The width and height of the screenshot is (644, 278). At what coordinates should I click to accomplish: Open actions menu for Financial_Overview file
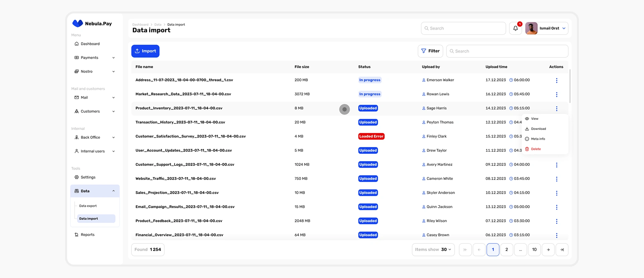tap(556, 235)
